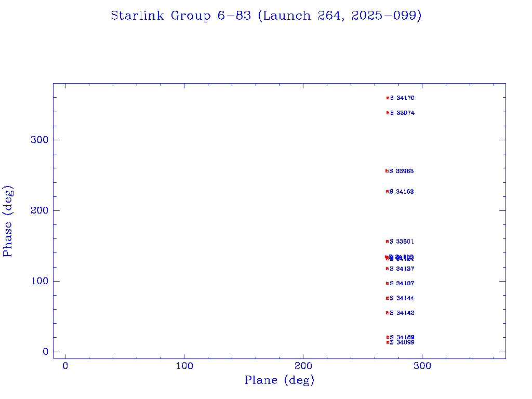The width and height of the screenshot is (532, 399).
Task: Select the "Phase (deg)" y-axis label
Action: [7, 221]
